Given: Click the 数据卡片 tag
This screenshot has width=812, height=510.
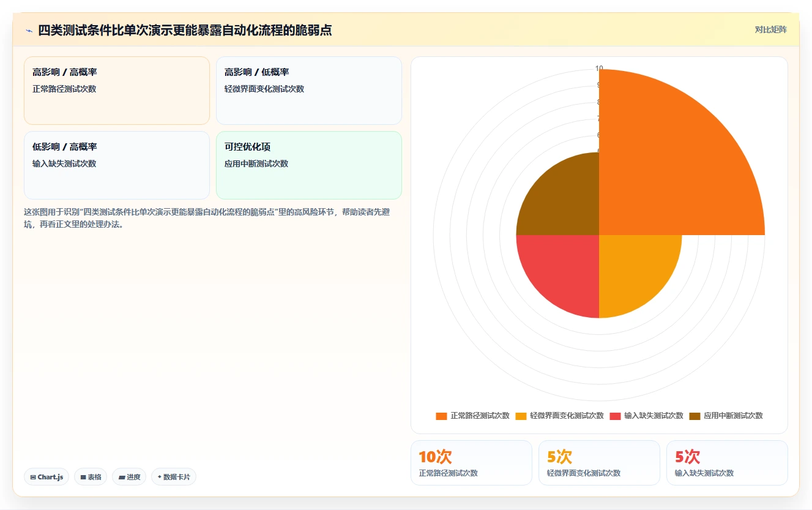Looking at the screenshot, I should click(174, 477).
